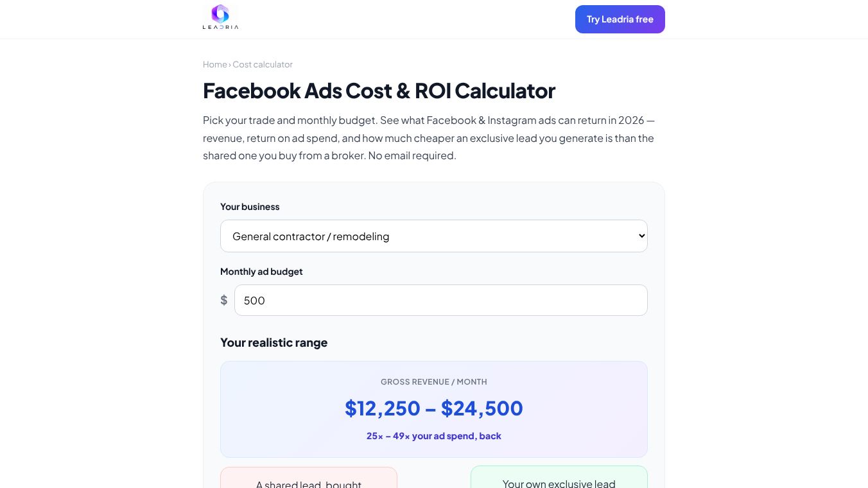Focus the Monthly ad budget input field
Screen dimensions: 868x488
coord(441,301)
